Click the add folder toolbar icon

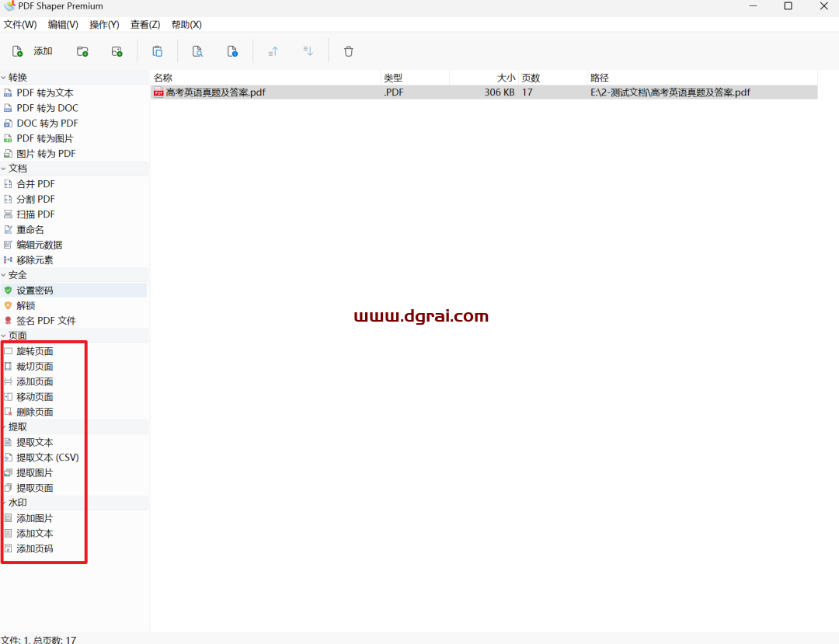(82, 51)
